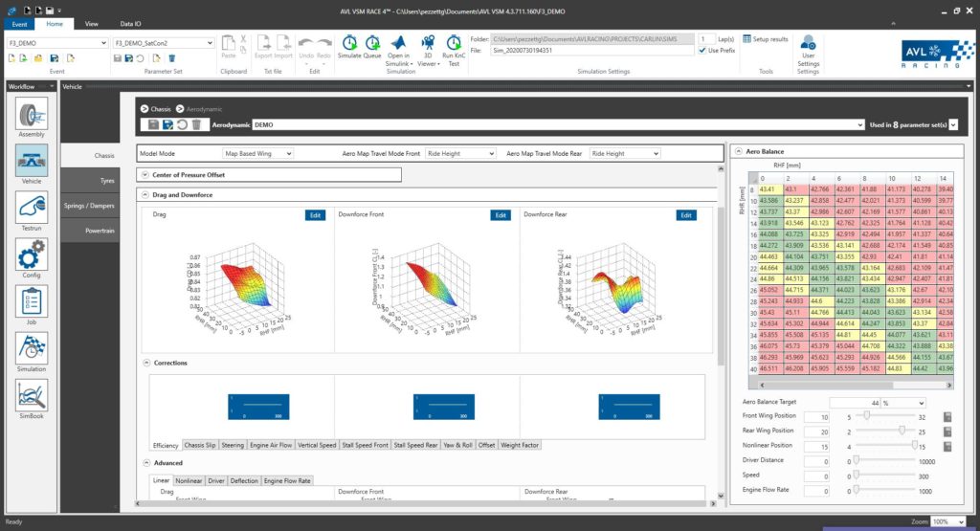Switch to the Data IO ribbon tab

(x=130, y=24)
